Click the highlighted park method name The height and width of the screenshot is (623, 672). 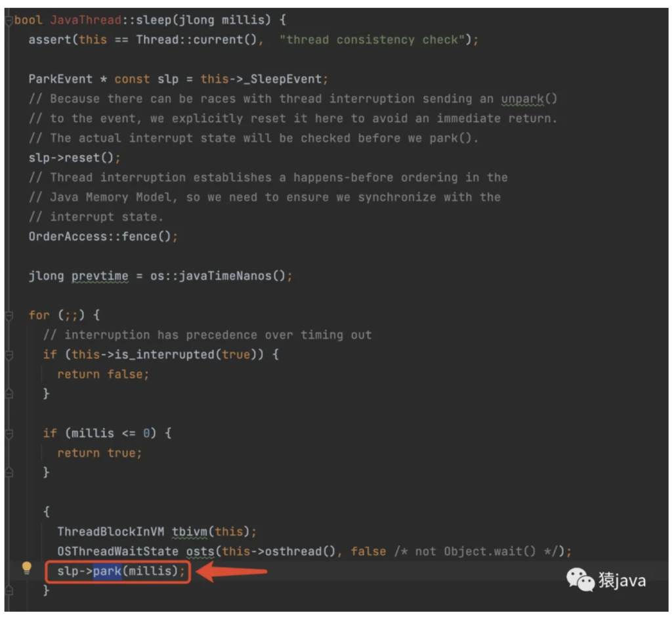tap(107, 572)
